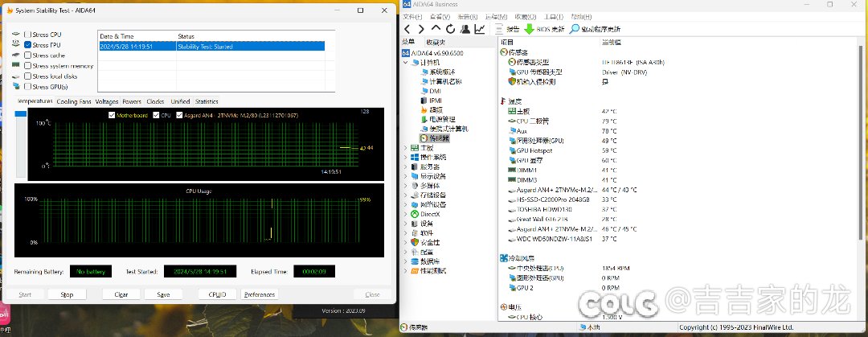The height and width of the screenshot is (337, 868).
Task: Click the 操作系统 Windows-logo item
Action: pyautogui.click(x=428, y=157)
